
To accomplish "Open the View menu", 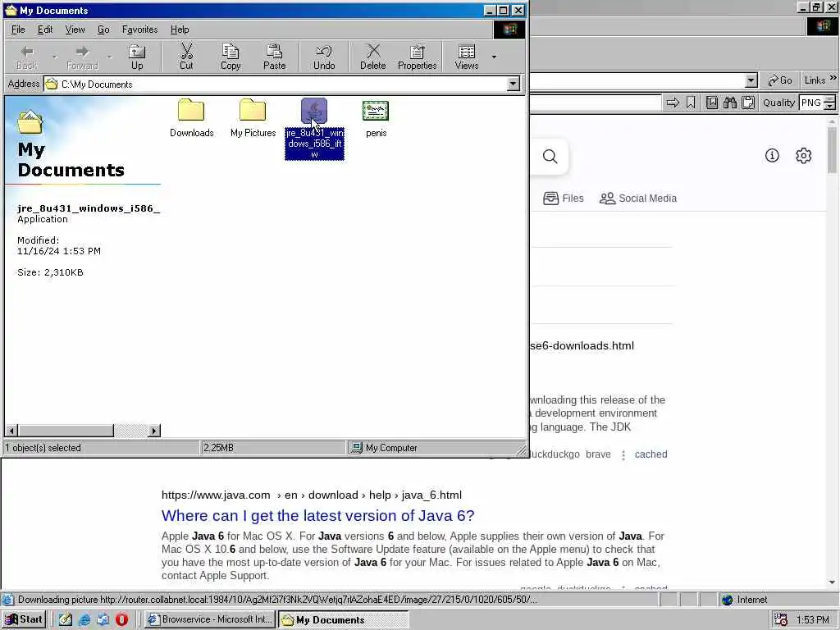I will pos(75,30).
